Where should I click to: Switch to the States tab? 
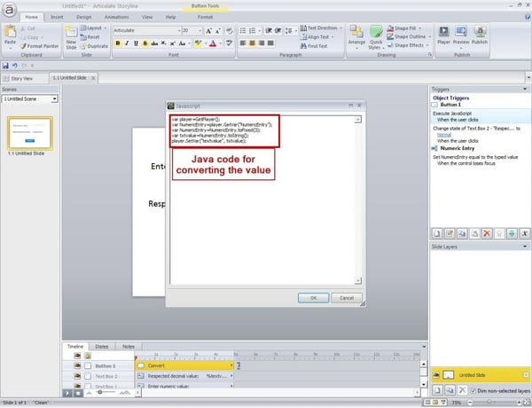pyautogui.click(x=101, y=346)
